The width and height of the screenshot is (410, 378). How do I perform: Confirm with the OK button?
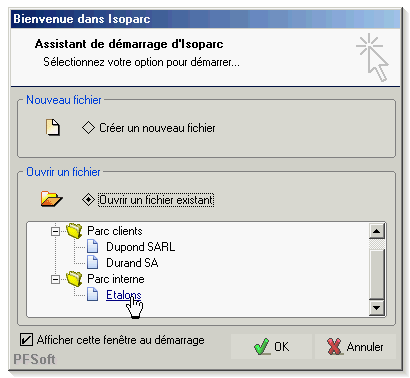pos(271,347)
